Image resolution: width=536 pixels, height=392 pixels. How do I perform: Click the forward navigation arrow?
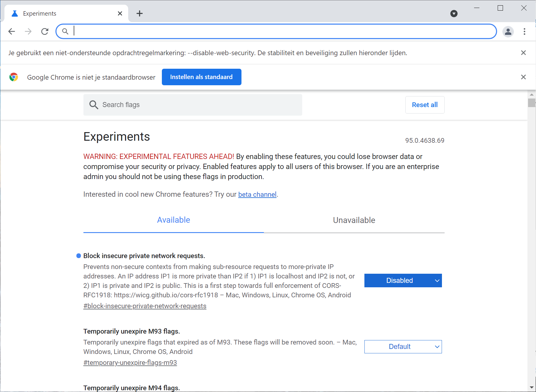click(28, 31)
